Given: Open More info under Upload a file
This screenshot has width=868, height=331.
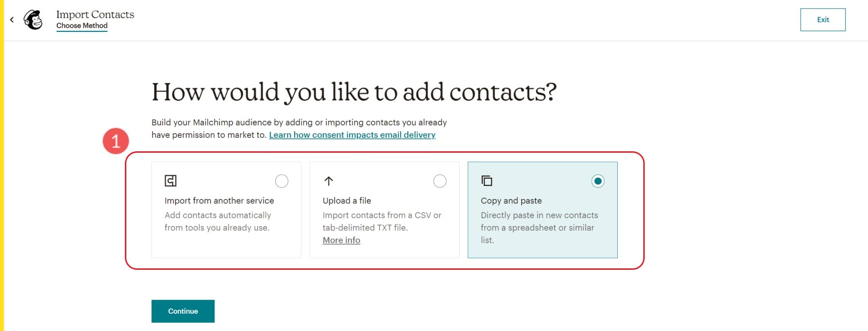Looking at the screenshot, I should (341, 240).
